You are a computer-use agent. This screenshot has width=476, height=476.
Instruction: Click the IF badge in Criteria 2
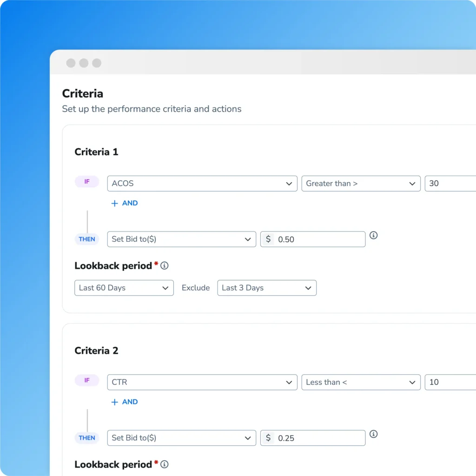pyautogui.click(x=87, y=380)
